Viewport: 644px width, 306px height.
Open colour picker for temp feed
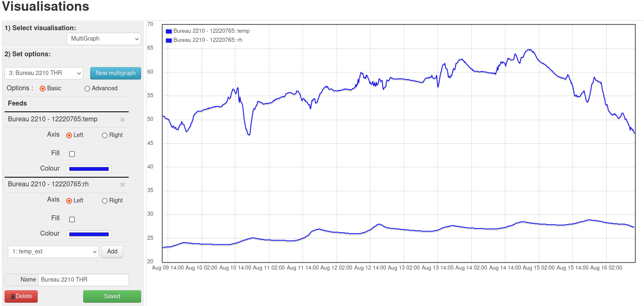click(x=89, y=169)
